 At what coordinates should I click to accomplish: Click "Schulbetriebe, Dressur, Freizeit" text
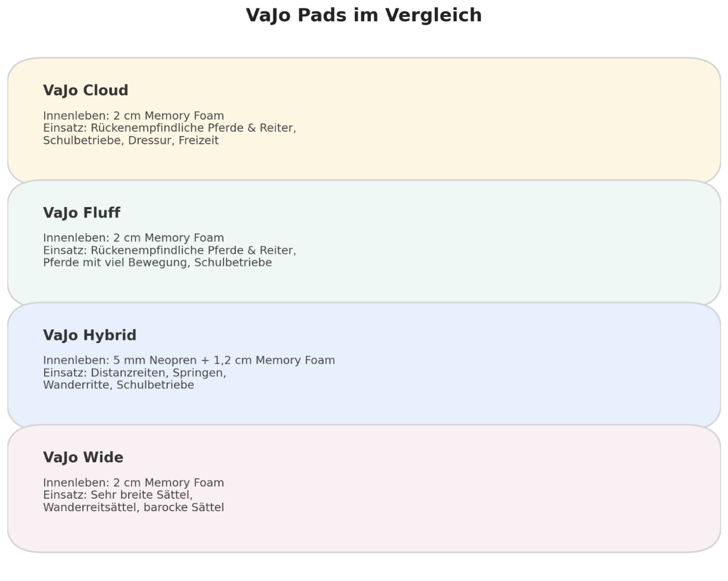[130, 140]
